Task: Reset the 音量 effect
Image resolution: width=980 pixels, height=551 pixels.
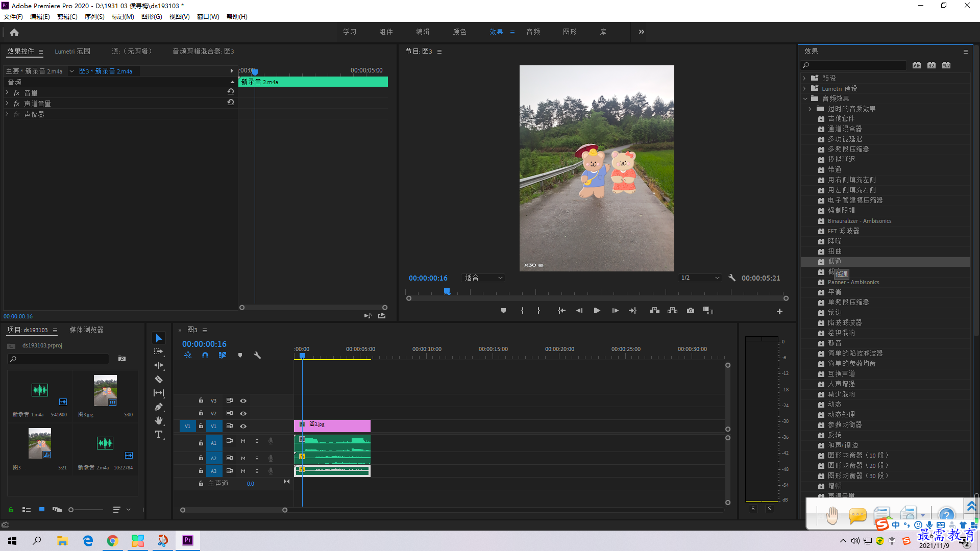Action: pyautogui.click(x=231, y=92)
